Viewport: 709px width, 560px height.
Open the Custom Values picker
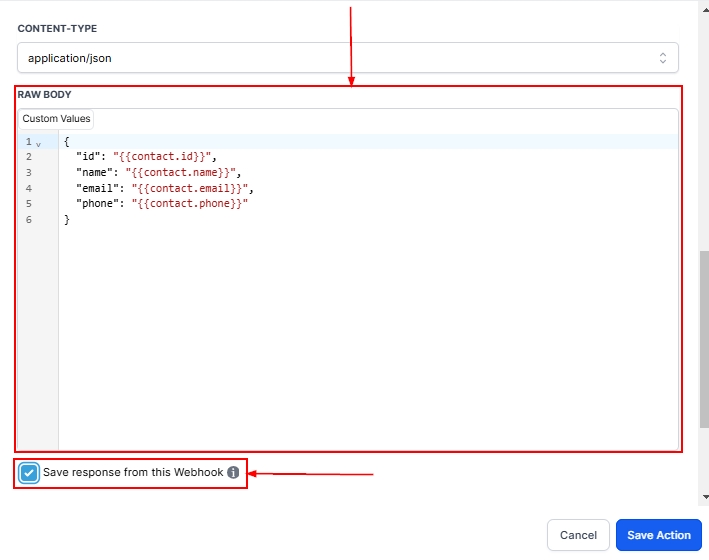click(x=56, y=119)
